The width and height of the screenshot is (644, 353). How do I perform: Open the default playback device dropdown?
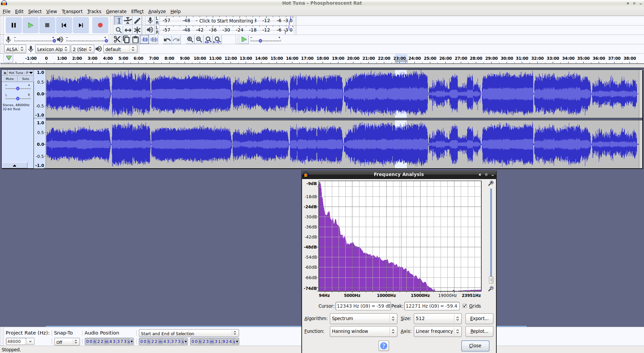[120, 49]
